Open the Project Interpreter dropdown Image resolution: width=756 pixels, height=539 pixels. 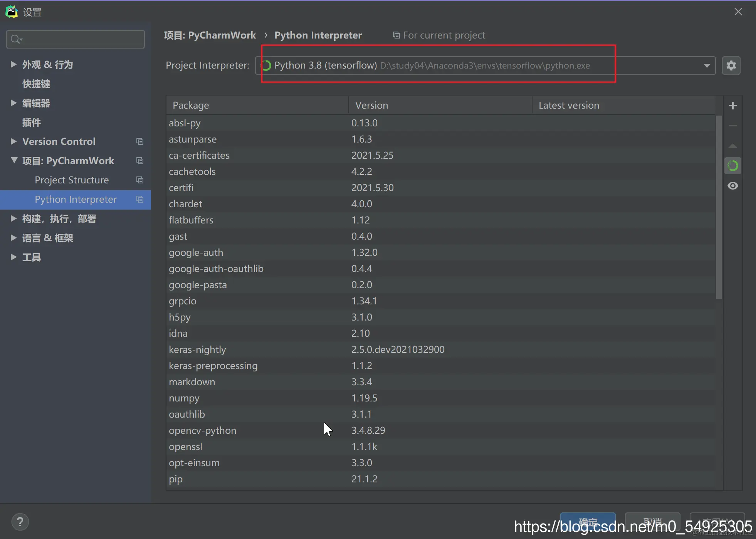(x=707, y=65)
